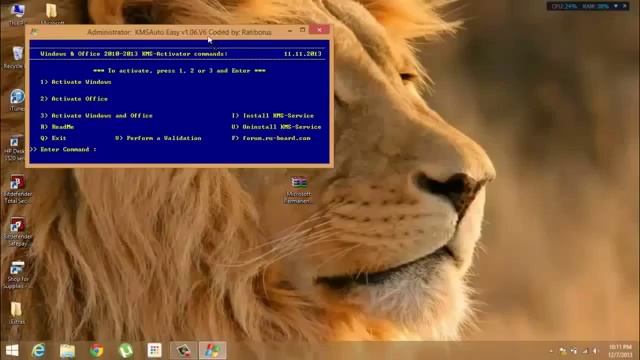
Task: Click the '11.11.2013' date in console header
Action: coord(302,54)
